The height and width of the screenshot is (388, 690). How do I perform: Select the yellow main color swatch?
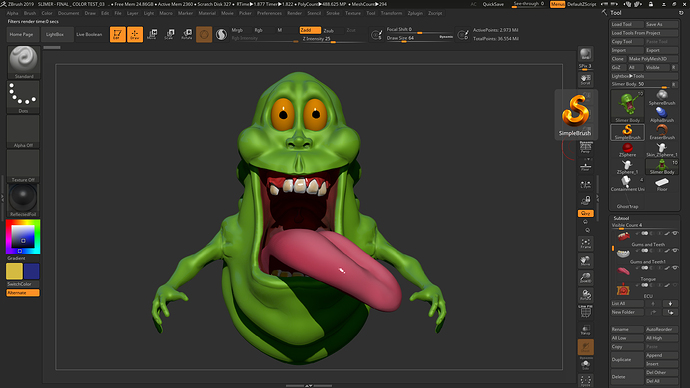14,271
